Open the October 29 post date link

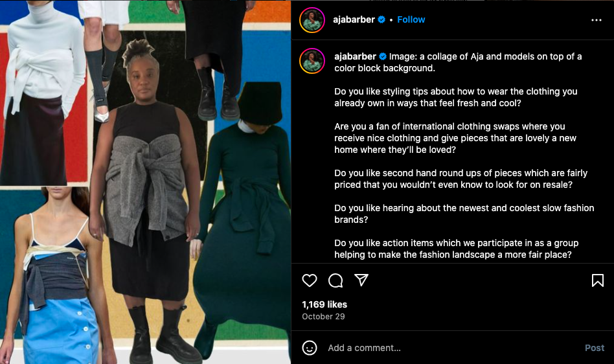pos(323,316)
